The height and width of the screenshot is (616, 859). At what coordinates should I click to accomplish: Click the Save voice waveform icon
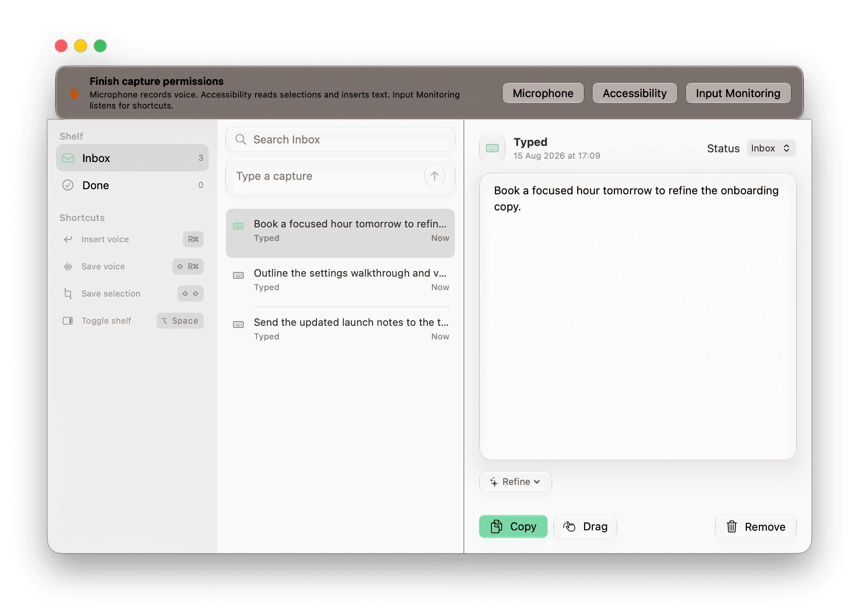(x=68, y=266)
